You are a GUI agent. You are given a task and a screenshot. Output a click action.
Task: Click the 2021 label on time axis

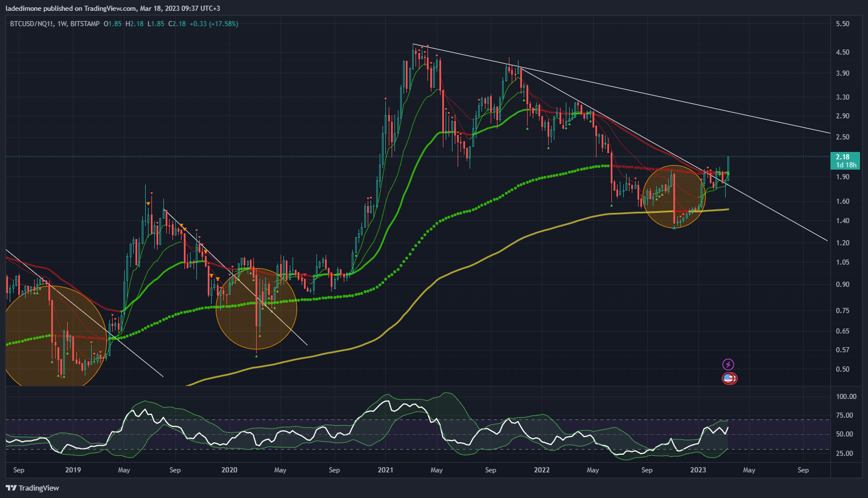(385, 470)
